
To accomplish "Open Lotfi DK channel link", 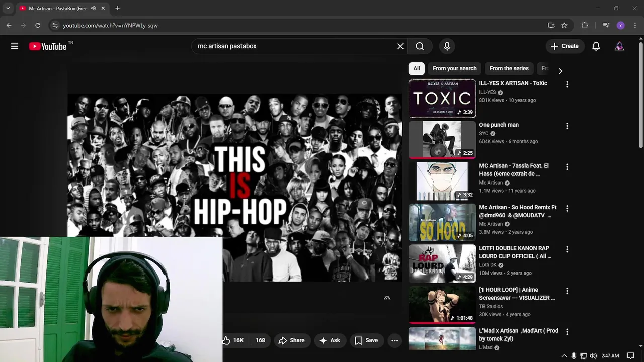I will click(488, 265).
